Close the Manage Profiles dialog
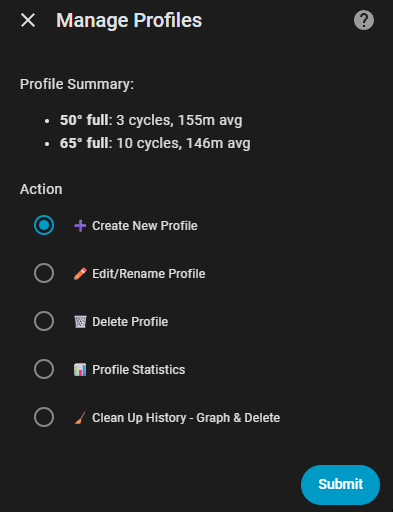This screenshot has width=393, height=512. tap(28, 20)
